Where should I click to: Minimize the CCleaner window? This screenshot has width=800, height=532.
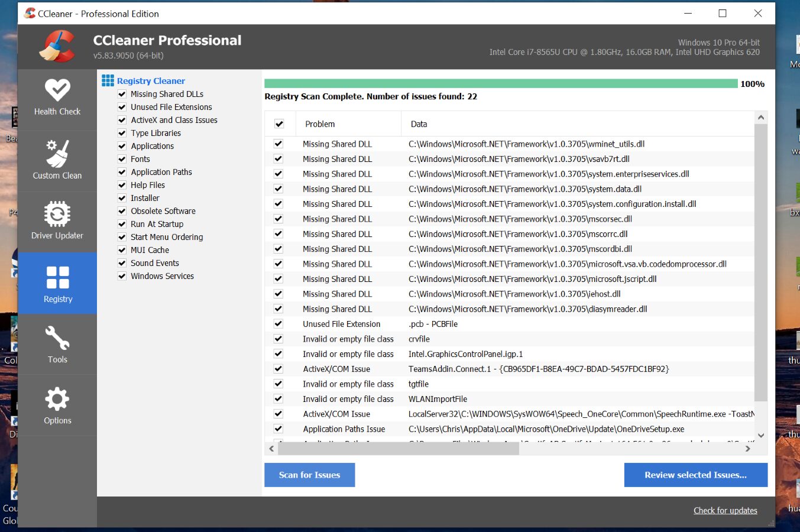pos(688,13)
